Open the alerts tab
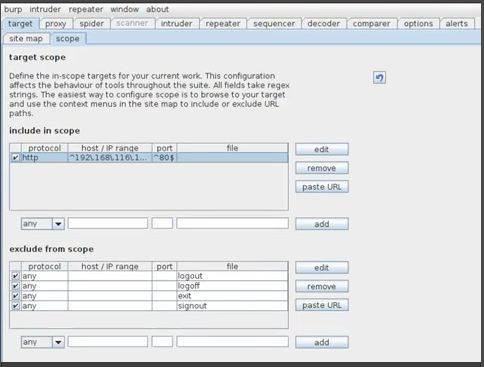Image resolution: width=484 pixels, height=367 pixels. click(x=457, y=24)
